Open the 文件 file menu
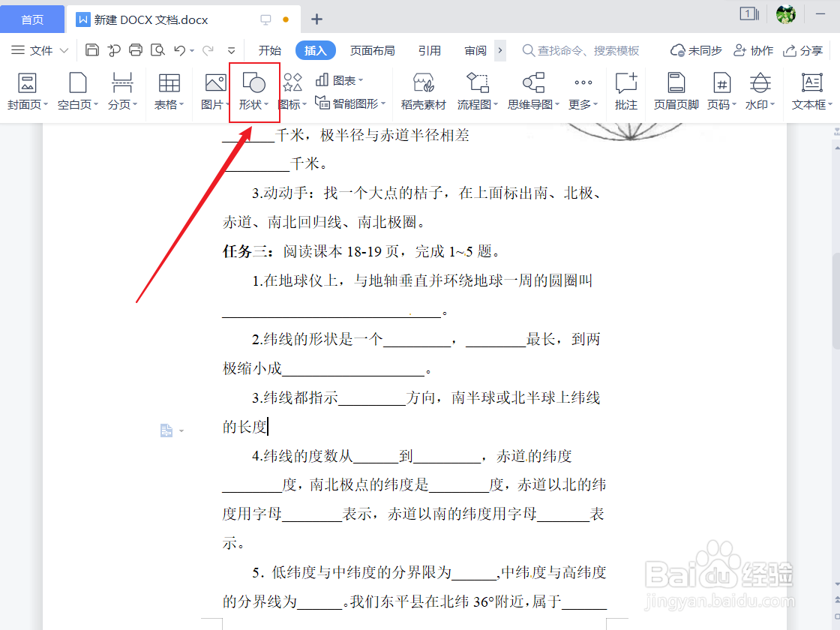The image size is (840, 630). 33,49
